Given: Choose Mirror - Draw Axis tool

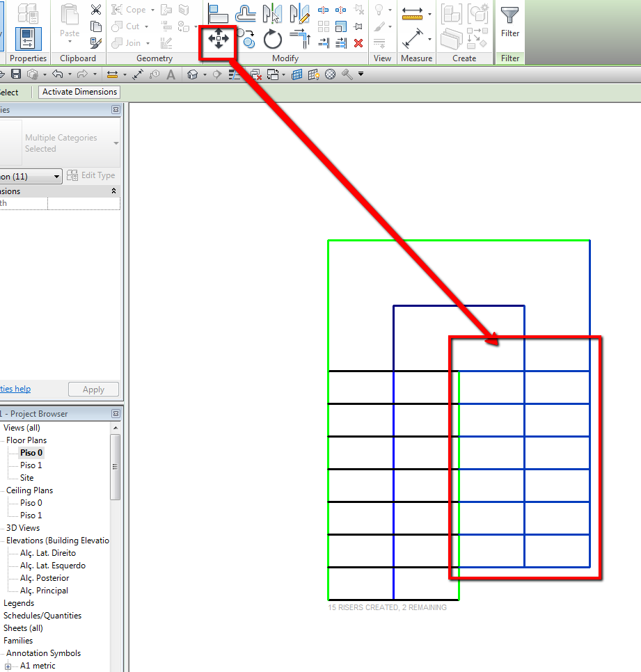Looking at the screenshot, I should 299,13.
